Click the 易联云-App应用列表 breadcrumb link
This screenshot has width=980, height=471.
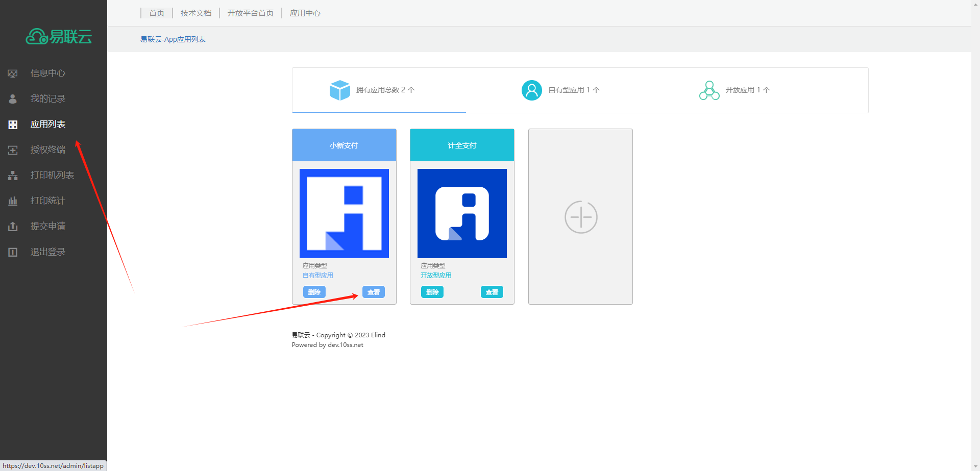click(x=173, y=39)
